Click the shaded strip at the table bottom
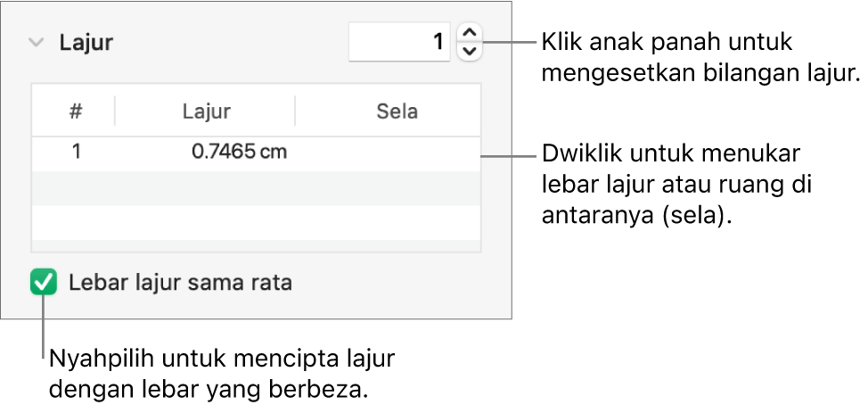The image size is (868, 413). (x=256, y=245)
